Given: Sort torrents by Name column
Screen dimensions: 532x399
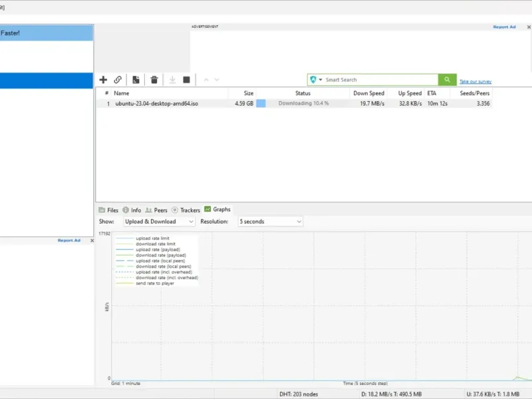Looking at the screenshot, I should click(122, 93).
